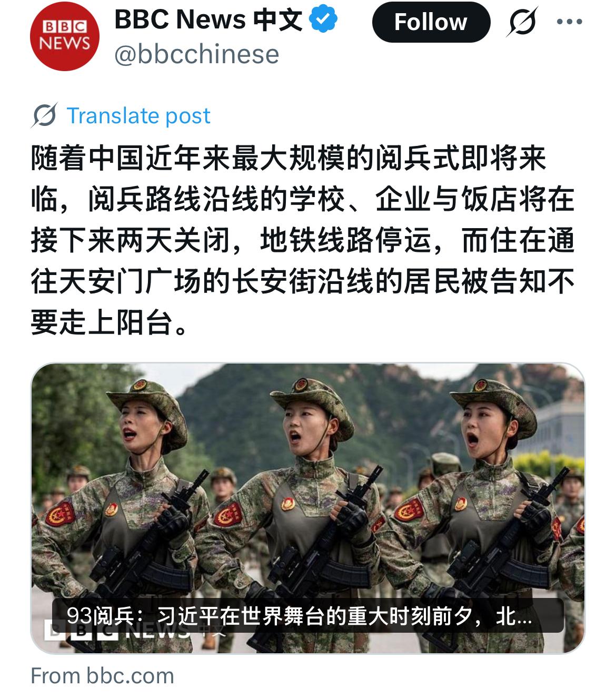
Task: Open the article card soldier photo
Action: click(307, 508)
